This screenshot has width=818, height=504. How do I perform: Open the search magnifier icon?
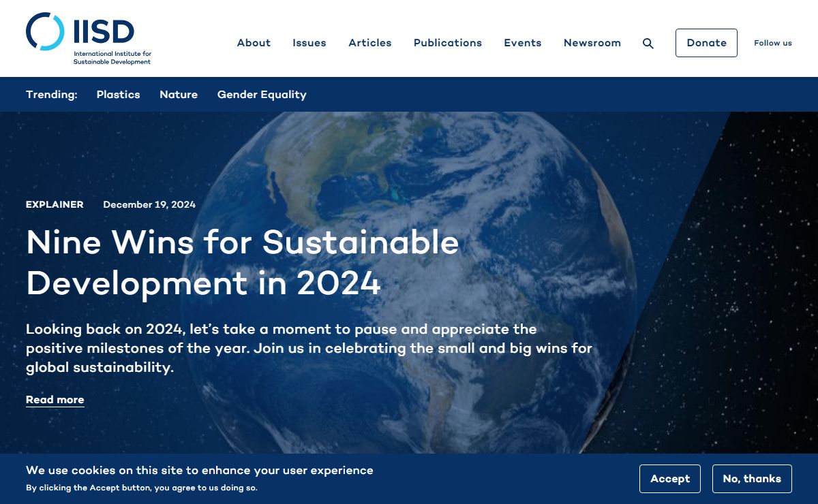648,43
